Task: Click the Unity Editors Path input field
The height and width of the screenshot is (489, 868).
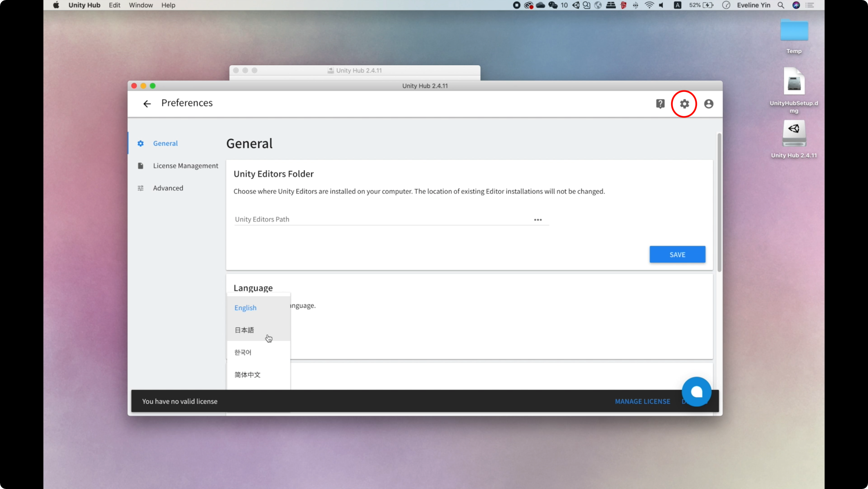Action: click(381, 219)
